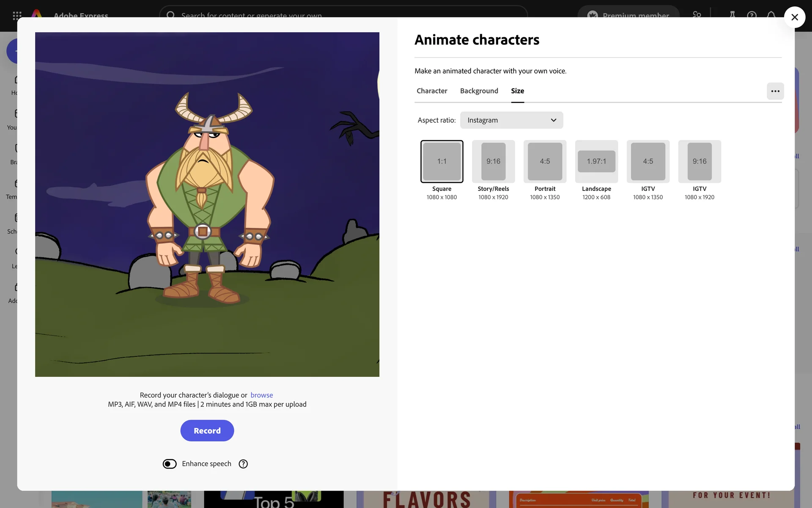The image size is (812, 508).
Task: Click the help question mark in header
Action: click(752, 15)
